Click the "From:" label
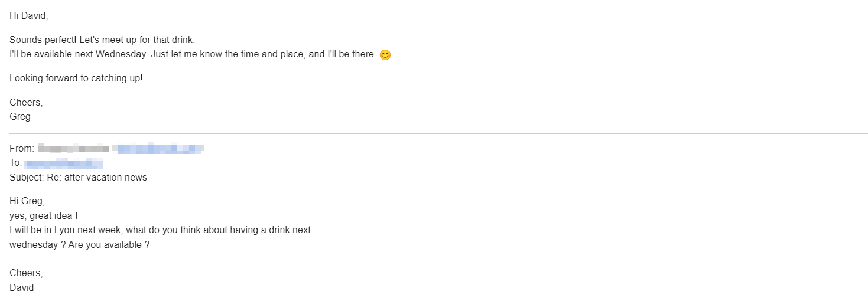This screenshot has height=301, width=868. click(x=22, y=149)
